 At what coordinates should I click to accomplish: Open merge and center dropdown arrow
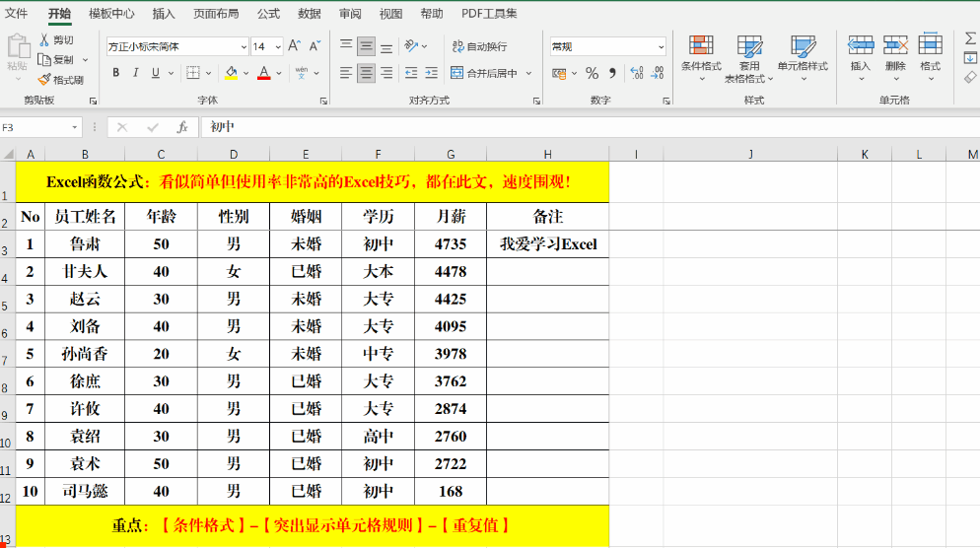[528, 74]
